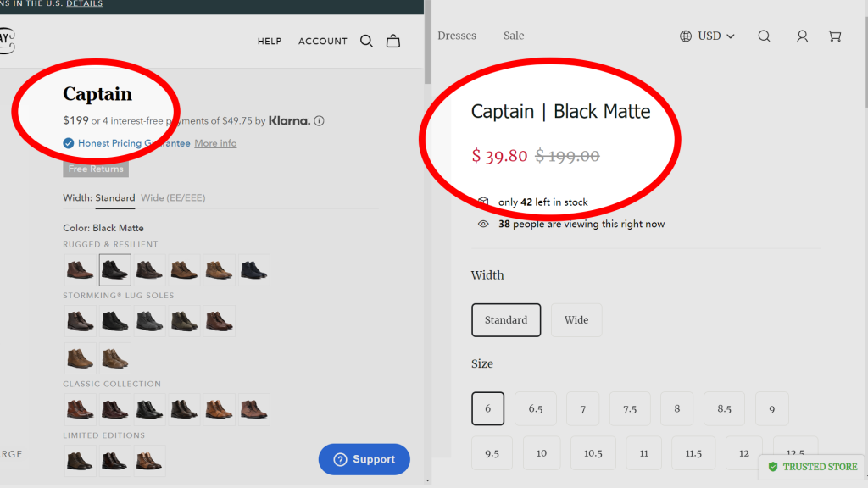Select shoe size 8
Screen dimensions: 868x488
(677, 409)
